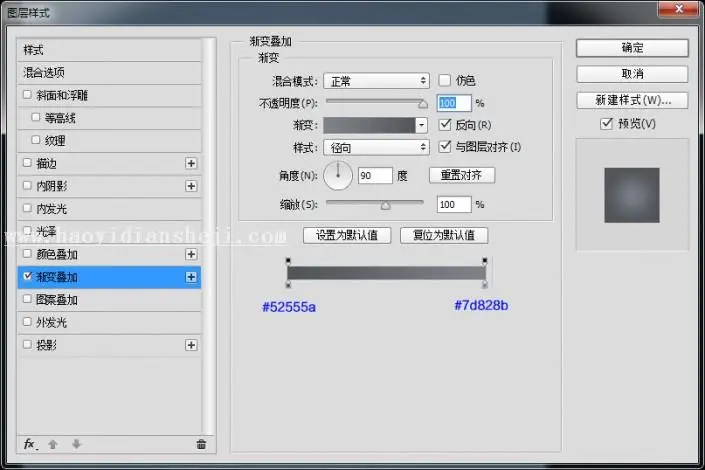
Task: Uncheck the 与图层对齐(I) checkbox
Action: [445, 146]
